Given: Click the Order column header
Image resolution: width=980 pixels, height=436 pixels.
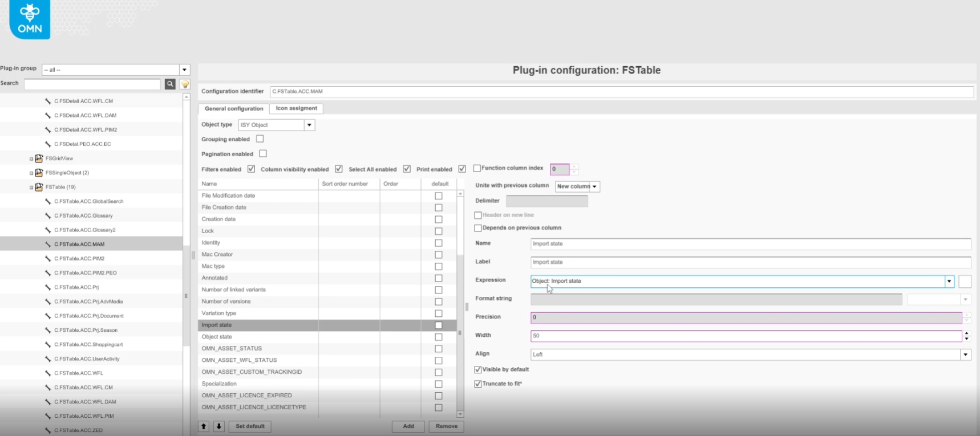Looking at the screenshot, I should tap(400, 184).
